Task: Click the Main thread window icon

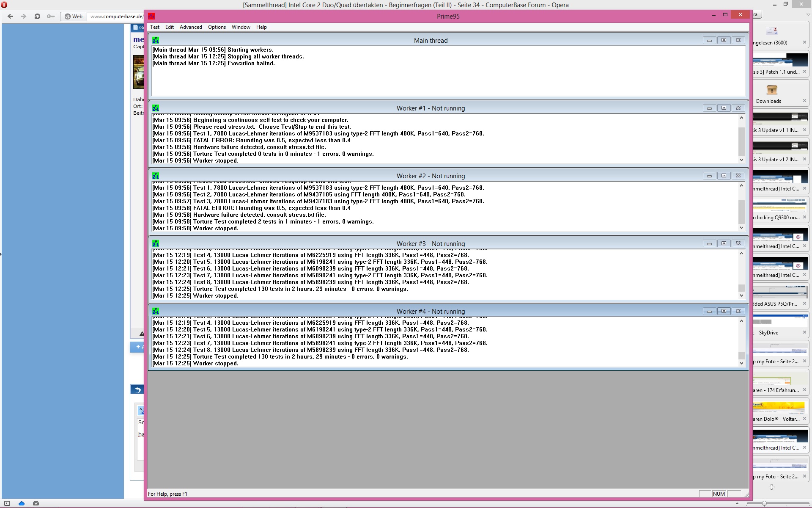Action: point(156,40)
